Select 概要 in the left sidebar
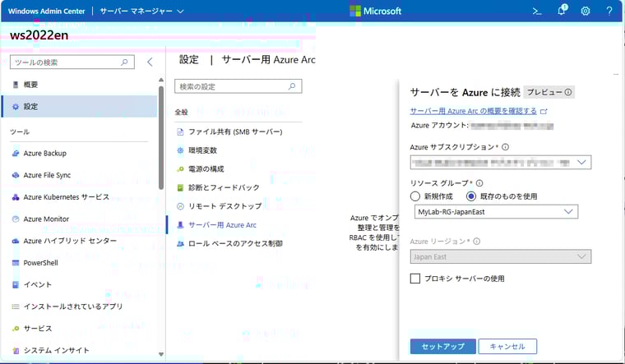The image size is (625, 364). click(79, 85)
